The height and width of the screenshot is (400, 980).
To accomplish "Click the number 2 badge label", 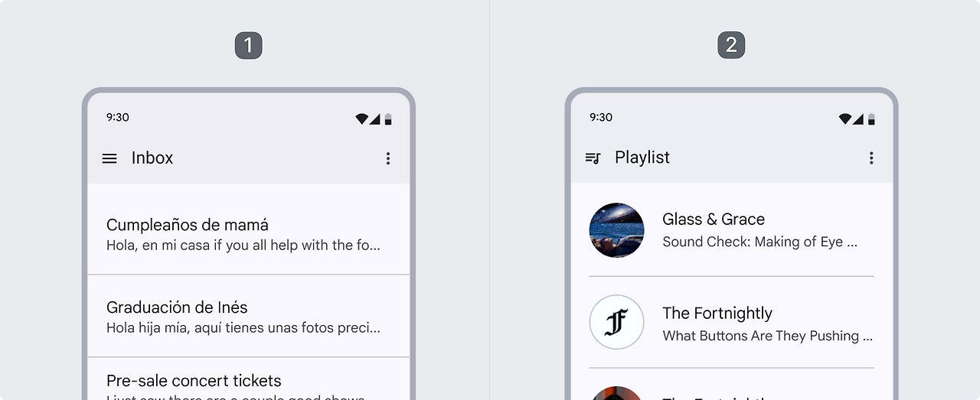I will coord(731,45).
